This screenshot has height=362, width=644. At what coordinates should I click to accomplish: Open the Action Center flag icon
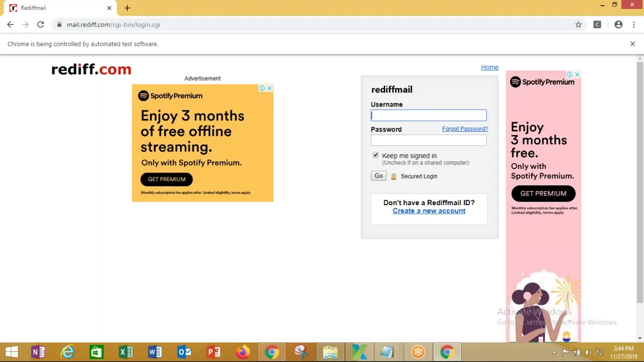566,352
